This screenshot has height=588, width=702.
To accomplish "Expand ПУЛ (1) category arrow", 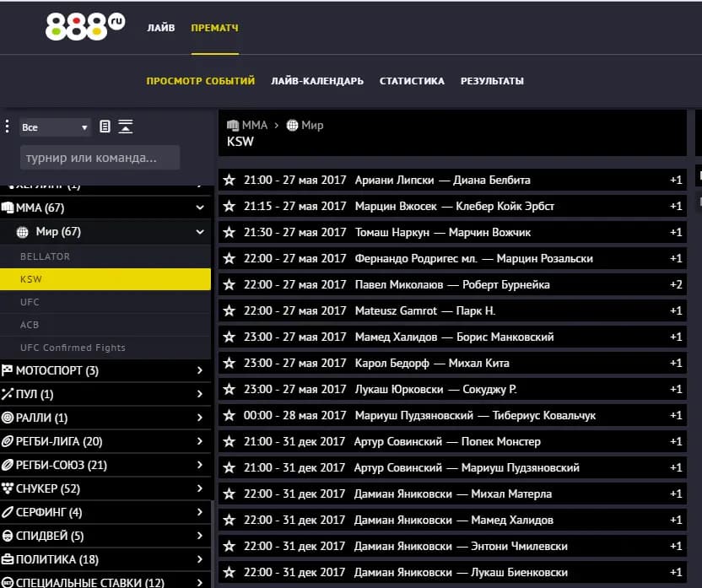I will (200, 394).
